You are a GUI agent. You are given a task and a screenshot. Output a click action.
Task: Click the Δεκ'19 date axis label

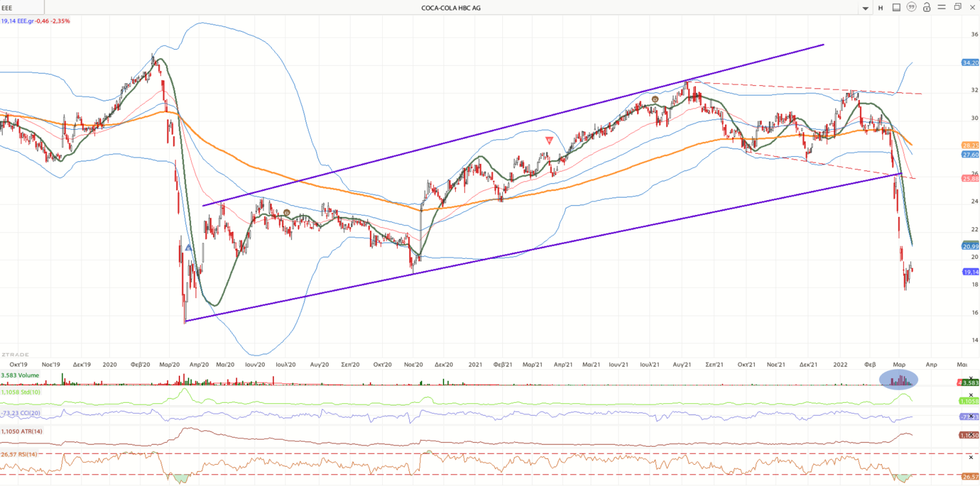click(x=81, y=364)
